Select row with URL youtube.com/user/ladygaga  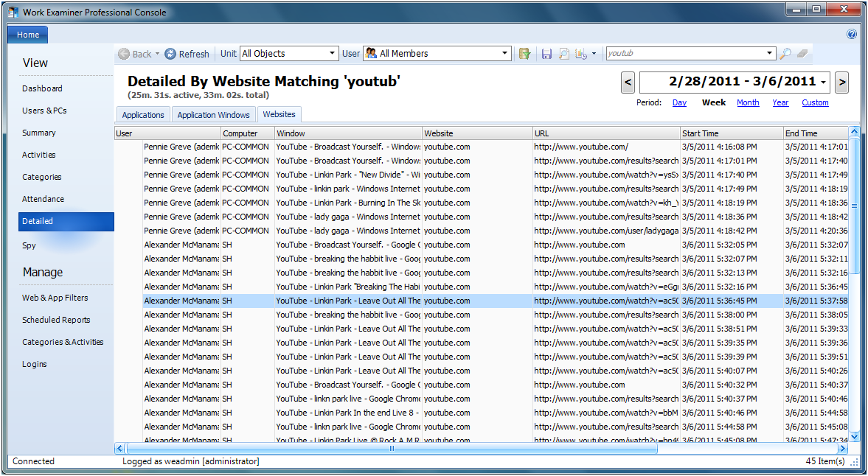coord(481,231)
